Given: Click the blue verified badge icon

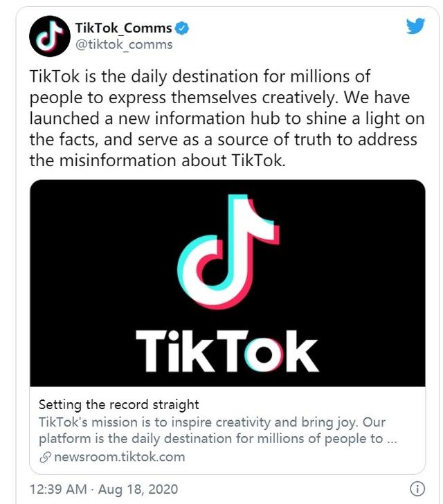Looking at the screenshot, I should (x=181, y=28).
